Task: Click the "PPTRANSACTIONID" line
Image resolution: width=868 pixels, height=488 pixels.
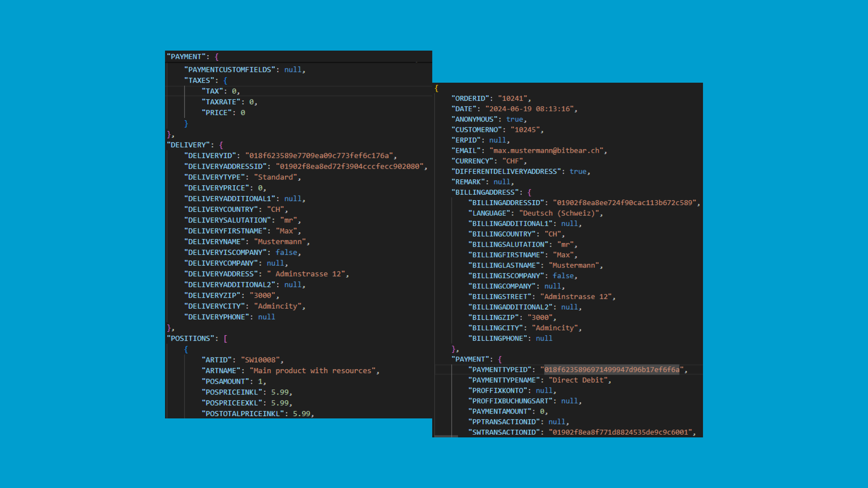Action: (519, 422)
